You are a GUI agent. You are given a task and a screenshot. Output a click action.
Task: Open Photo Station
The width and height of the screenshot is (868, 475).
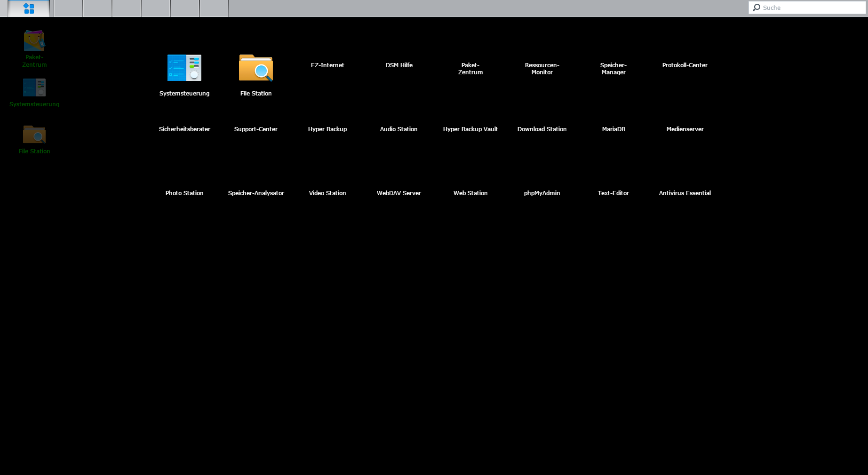tap(184, 193)
